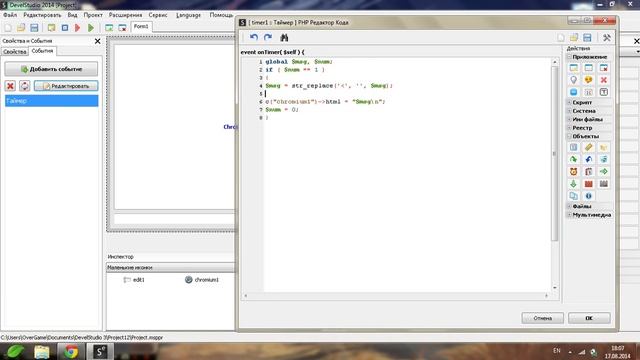Insert the light bulb action
Screen dimensions: 640x360
[573, 80]
